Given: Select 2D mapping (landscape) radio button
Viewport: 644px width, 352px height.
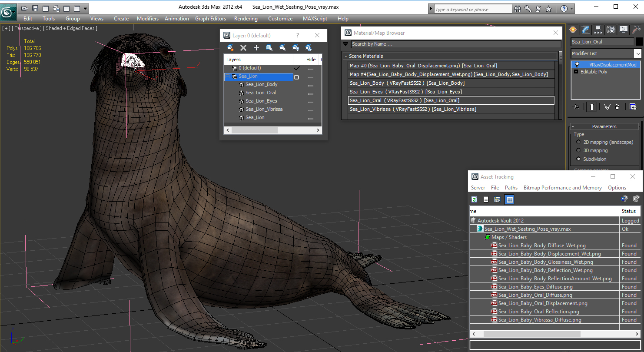Looking at the screenshot, I should tap(578, 142).
